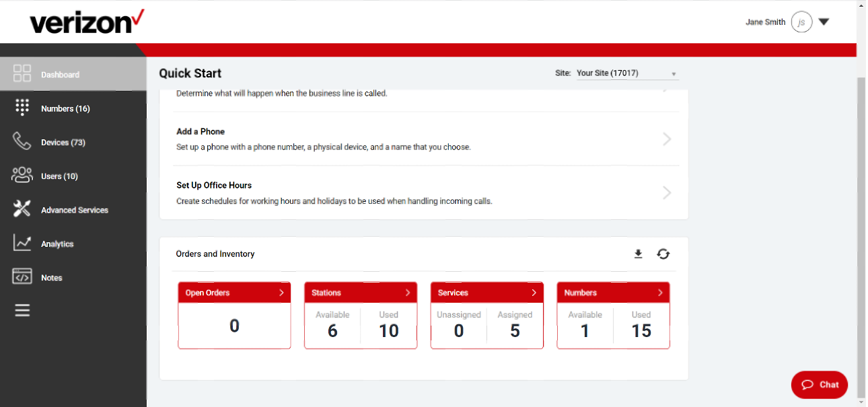Screen dimensions: 868x407
Task: Open the Open Orders card header
Action: click(x=234, y=293)
